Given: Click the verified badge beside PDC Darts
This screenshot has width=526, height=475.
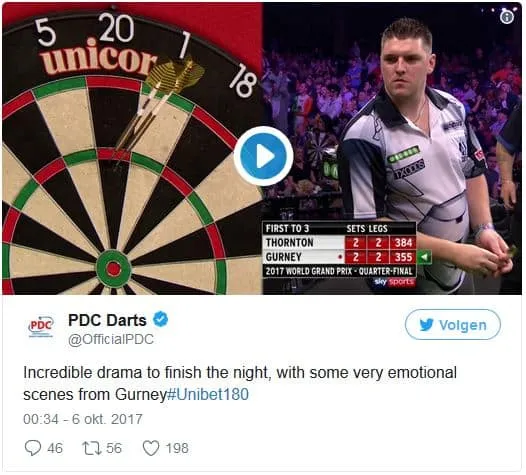Looking at the screenshot, I should 161,319.
